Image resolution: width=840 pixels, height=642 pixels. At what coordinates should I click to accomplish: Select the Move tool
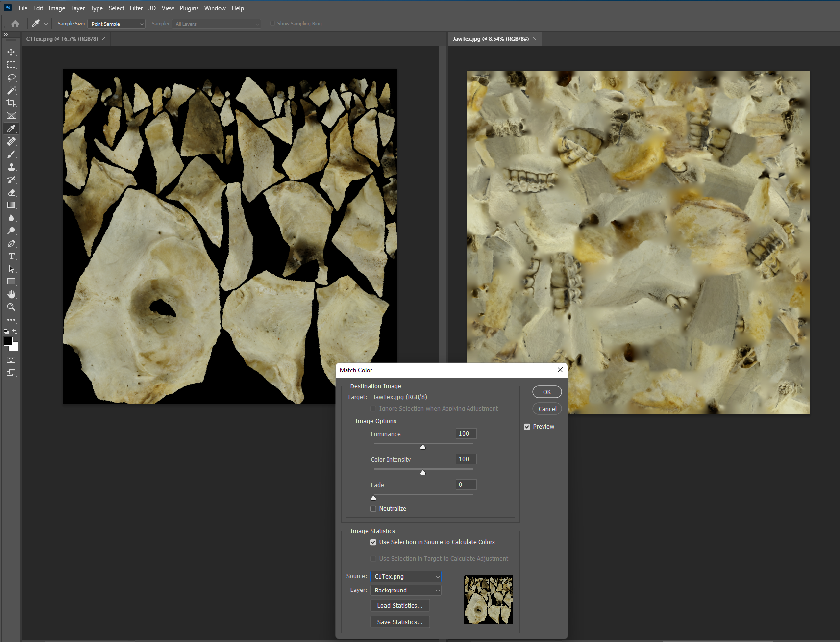tap(11, 52)
